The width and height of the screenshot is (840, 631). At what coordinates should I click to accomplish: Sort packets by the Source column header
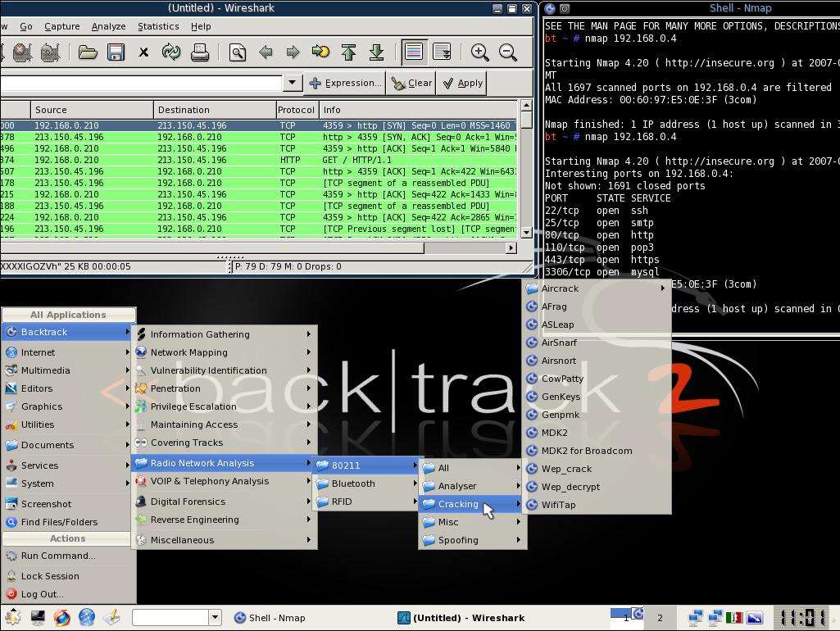click(x=92, y=110)
